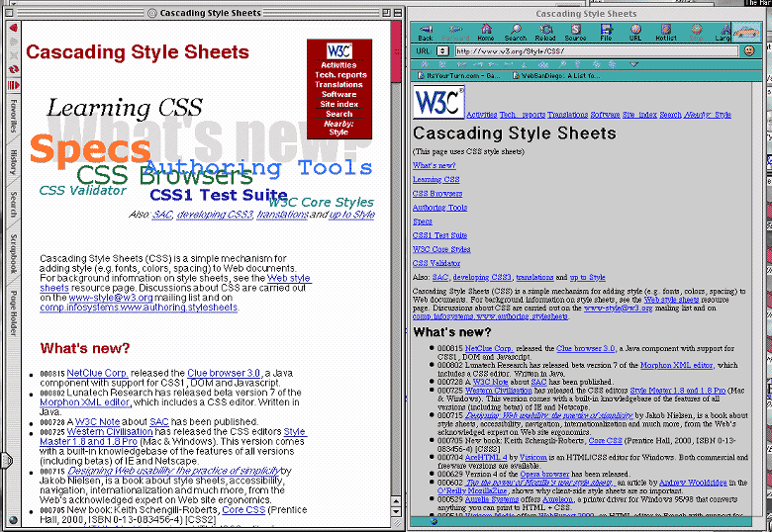Open the Scrapbook side tab
The image size is (772, 532).
point(13,254)
